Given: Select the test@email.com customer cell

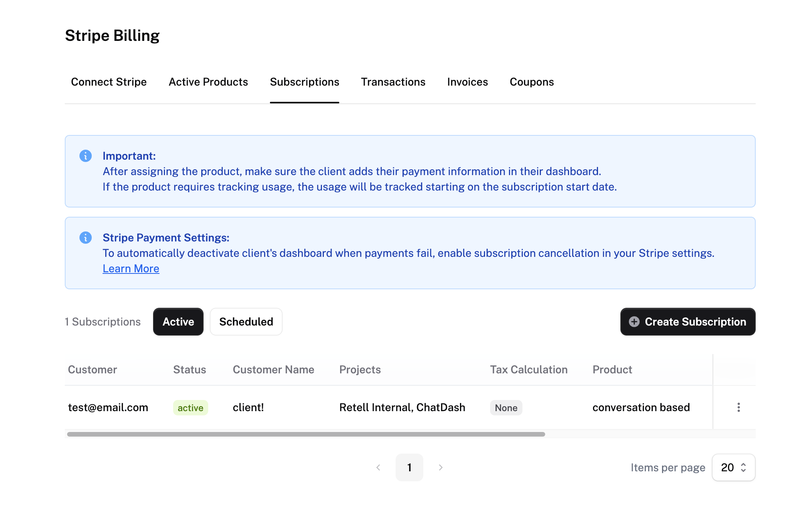Looking at the screenshot, I should [108, 407].
